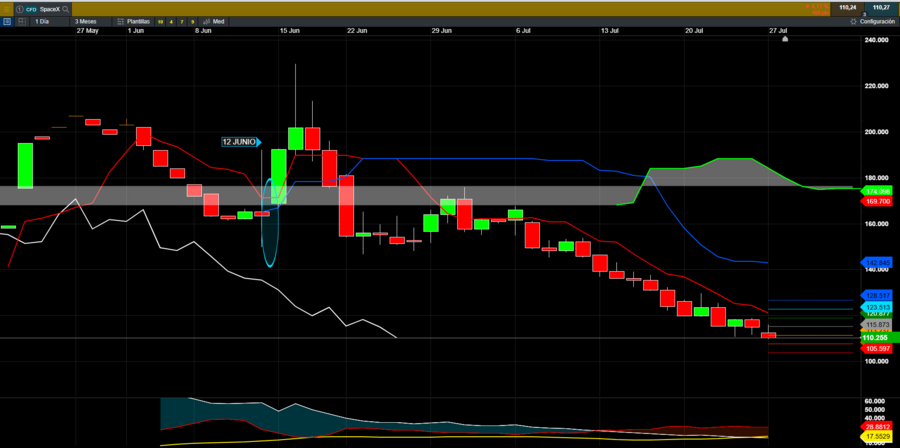Click the 110,24 sell price button

pyautogui.click(x=848, y=7)
